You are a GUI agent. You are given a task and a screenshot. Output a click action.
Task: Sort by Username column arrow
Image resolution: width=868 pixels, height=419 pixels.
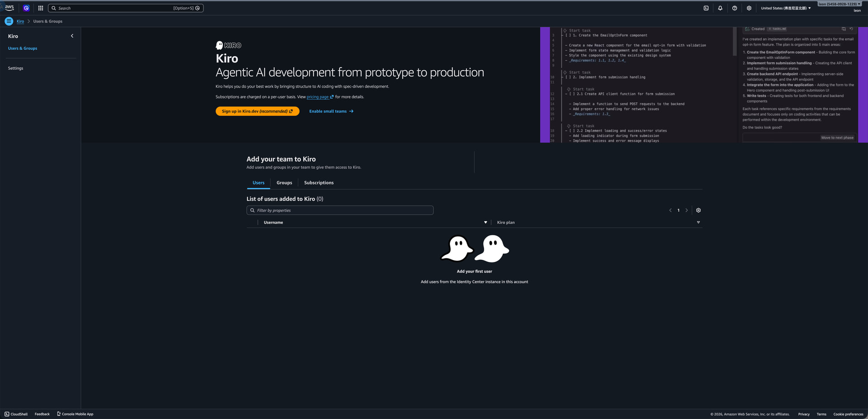coord(486,223)
